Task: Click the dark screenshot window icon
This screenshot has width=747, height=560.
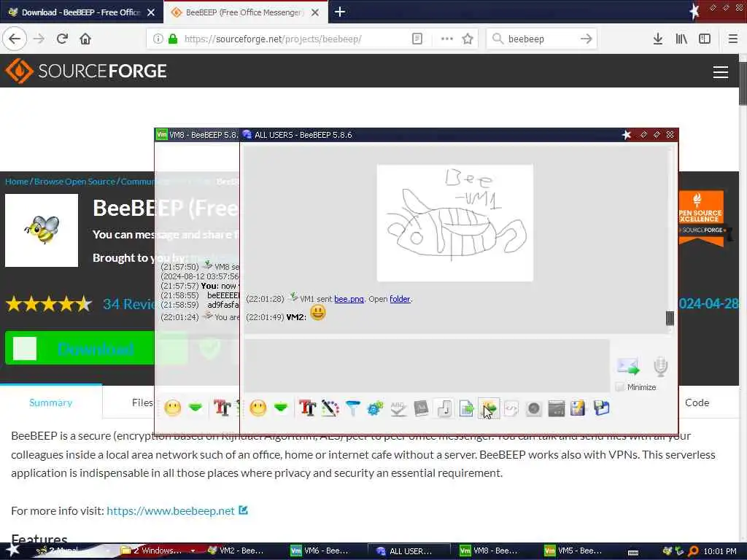Action: [557, 408]
